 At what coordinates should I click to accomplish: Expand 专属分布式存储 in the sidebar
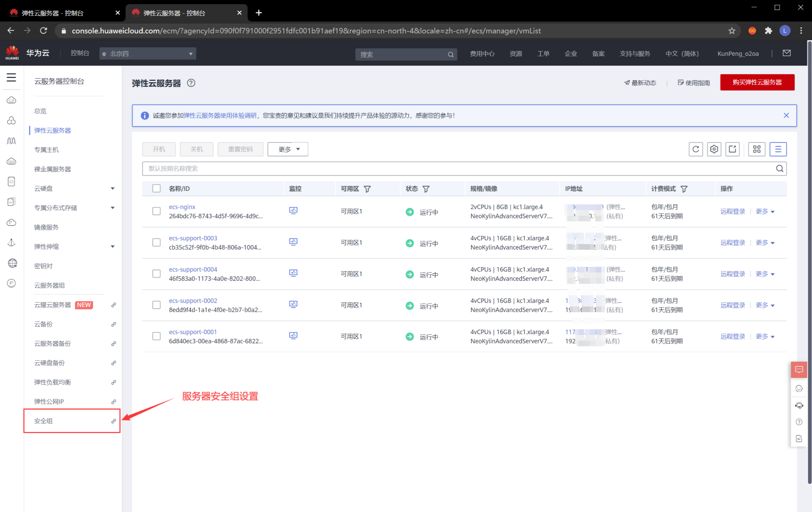(x=113, y=207)
